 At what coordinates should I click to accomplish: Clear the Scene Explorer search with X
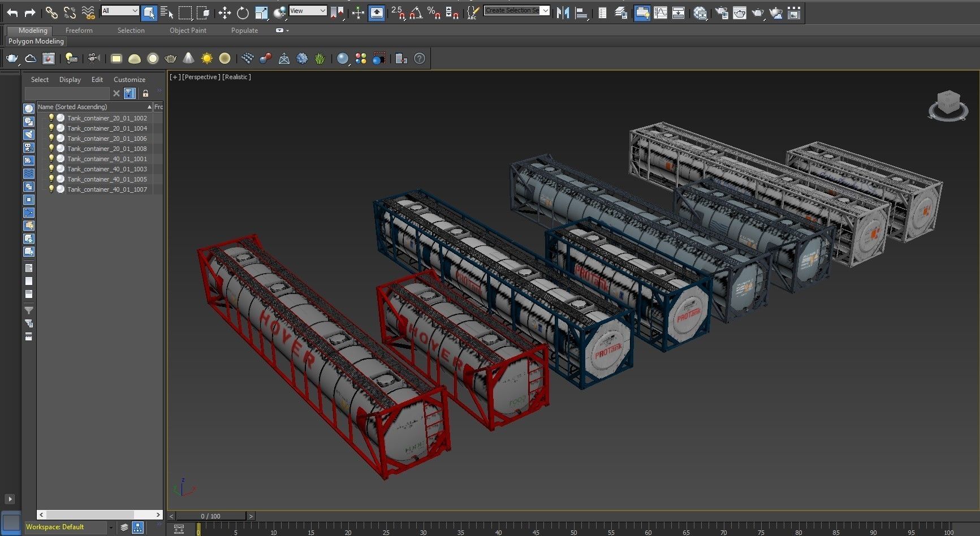[116, 93]
